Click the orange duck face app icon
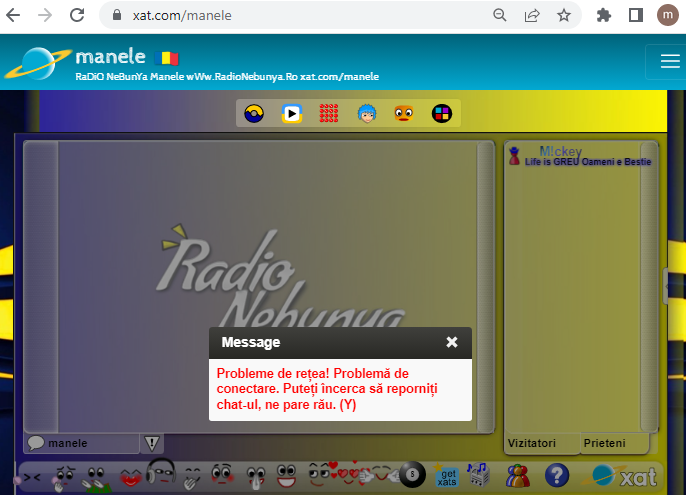 pyautogui.click(x=404, y=113)
